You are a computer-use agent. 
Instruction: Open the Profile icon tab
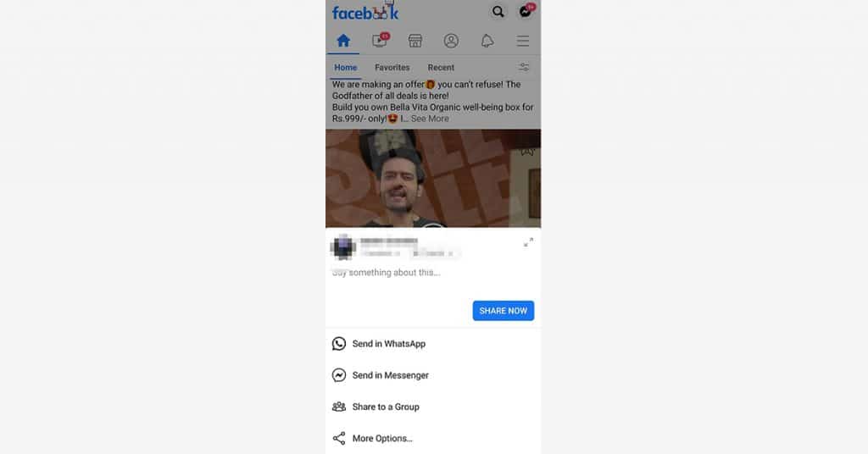click(x=451, y=41)
